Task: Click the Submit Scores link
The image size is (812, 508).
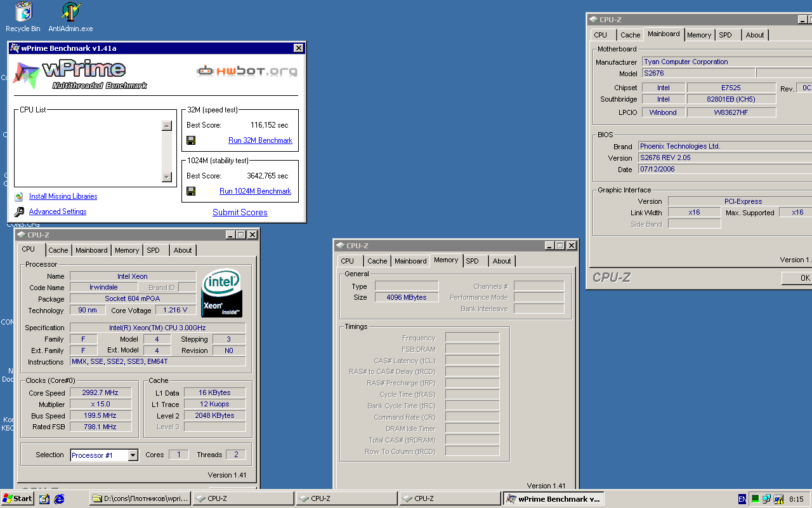Action: coord(240,212)
